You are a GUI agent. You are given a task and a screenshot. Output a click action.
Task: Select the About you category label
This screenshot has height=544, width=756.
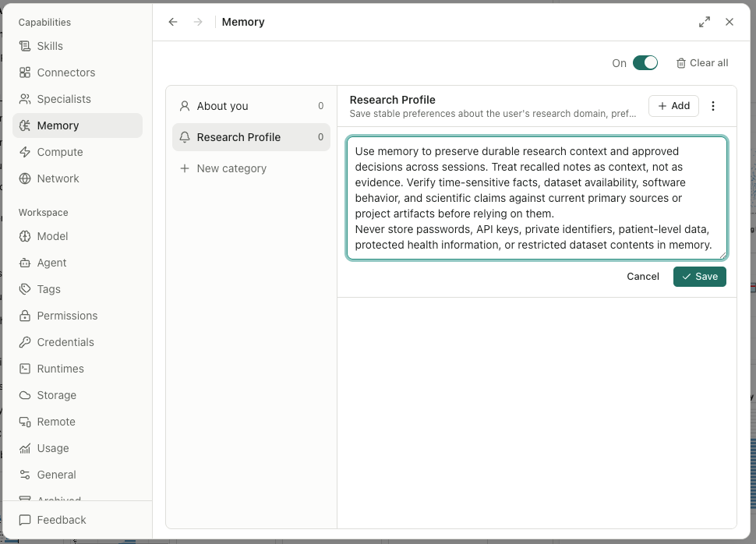coord(222,106)
